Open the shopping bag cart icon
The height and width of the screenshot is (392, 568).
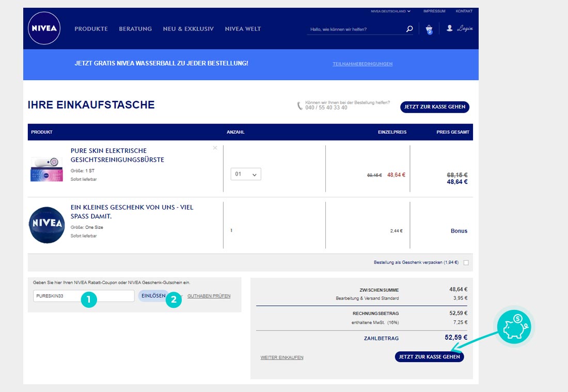click(x=429, y=29)
